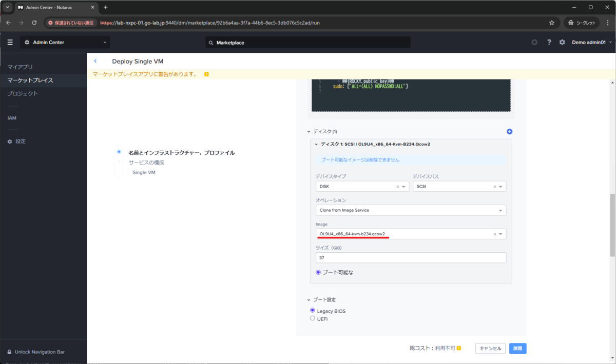Click the not-secure connection warning badge

click(x=71, y=23)
